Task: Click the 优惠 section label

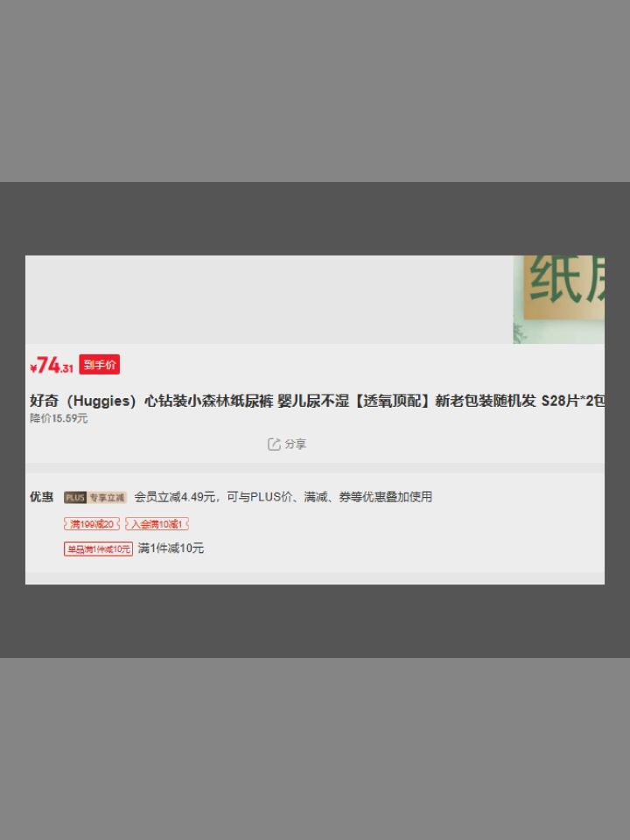Action: [x=41, y=497]
